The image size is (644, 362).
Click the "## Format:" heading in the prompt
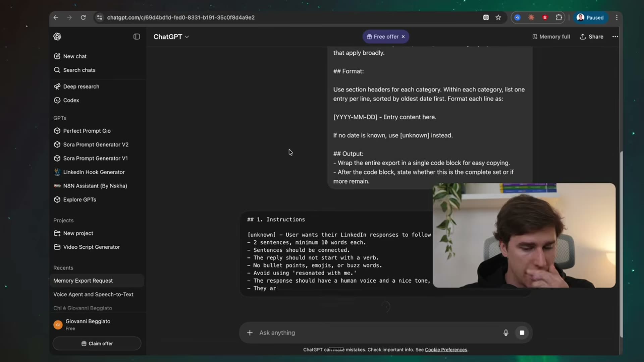click(x=348, y=71)
